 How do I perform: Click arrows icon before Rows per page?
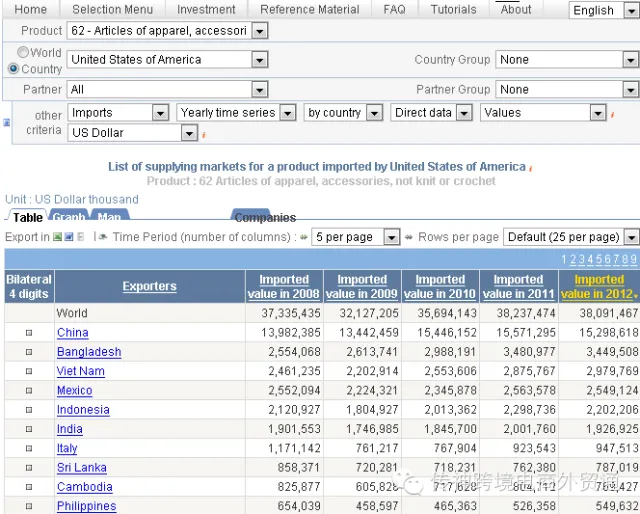click(409, 237)
